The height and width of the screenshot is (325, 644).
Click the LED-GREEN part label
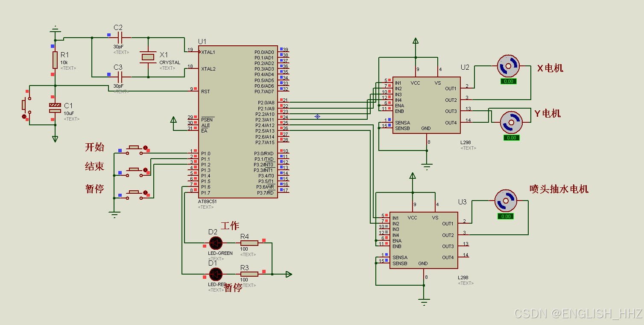coord(220,253)
